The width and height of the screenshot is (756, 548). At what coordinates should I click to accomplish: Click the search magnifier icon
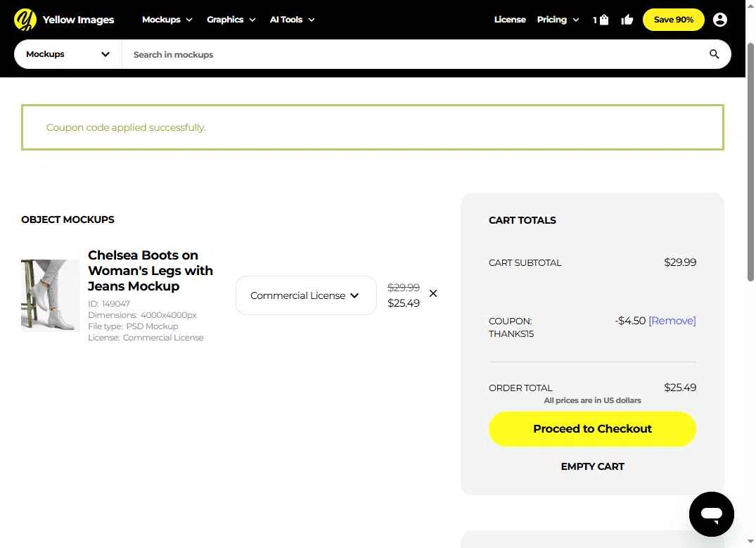click(714, 54)
